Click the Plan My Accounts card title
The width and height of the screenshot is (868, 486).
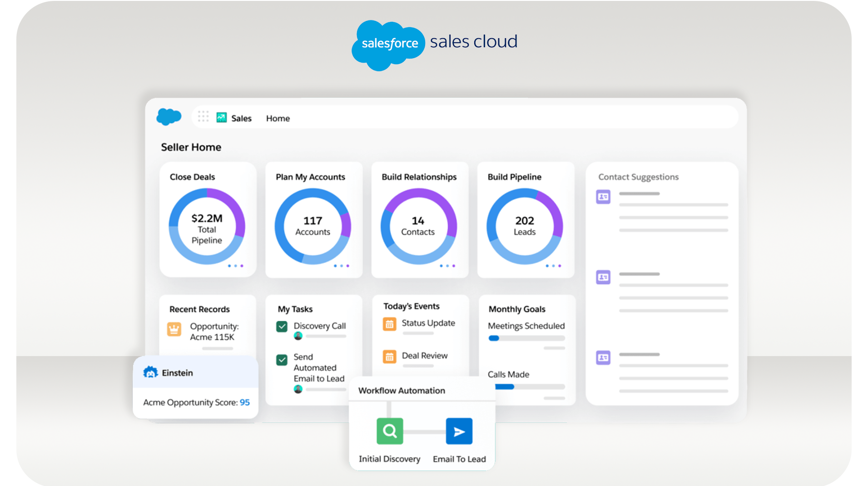(x=310, y=177)
